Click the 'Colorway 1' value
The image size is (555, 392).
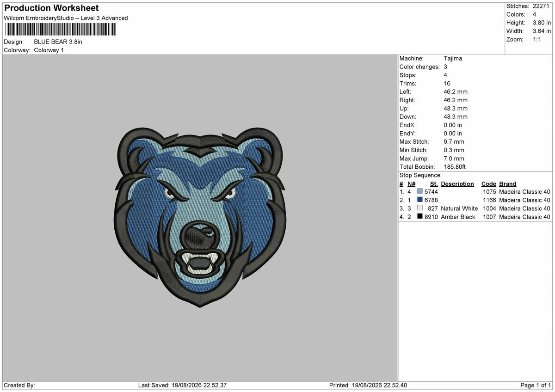point(49,50)
